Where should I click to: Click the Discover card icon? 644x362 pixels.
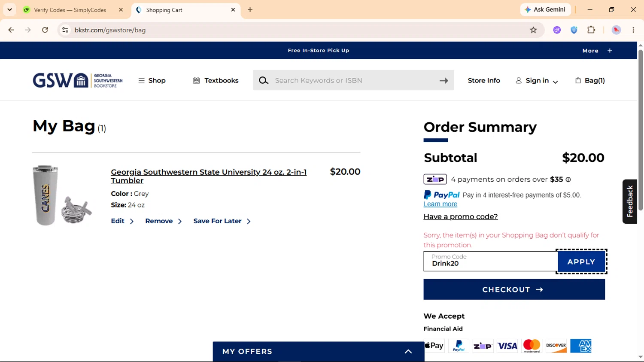tap(556, 346)
